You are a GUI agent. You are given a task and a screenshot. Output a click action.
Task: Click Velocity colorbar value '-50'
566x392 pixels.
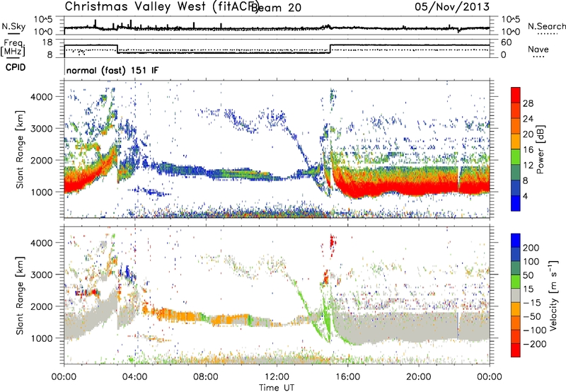point(532,316)
